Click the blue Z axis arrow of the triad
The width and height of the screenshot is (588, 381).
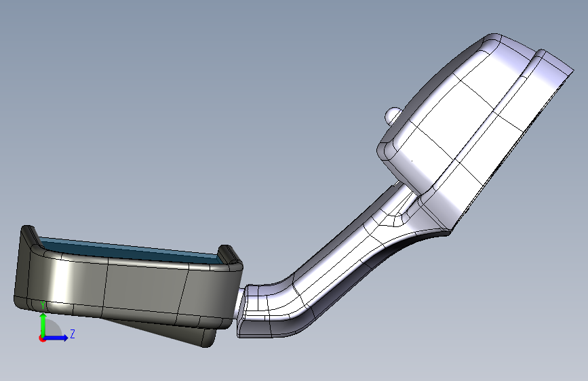click(56, 338)
